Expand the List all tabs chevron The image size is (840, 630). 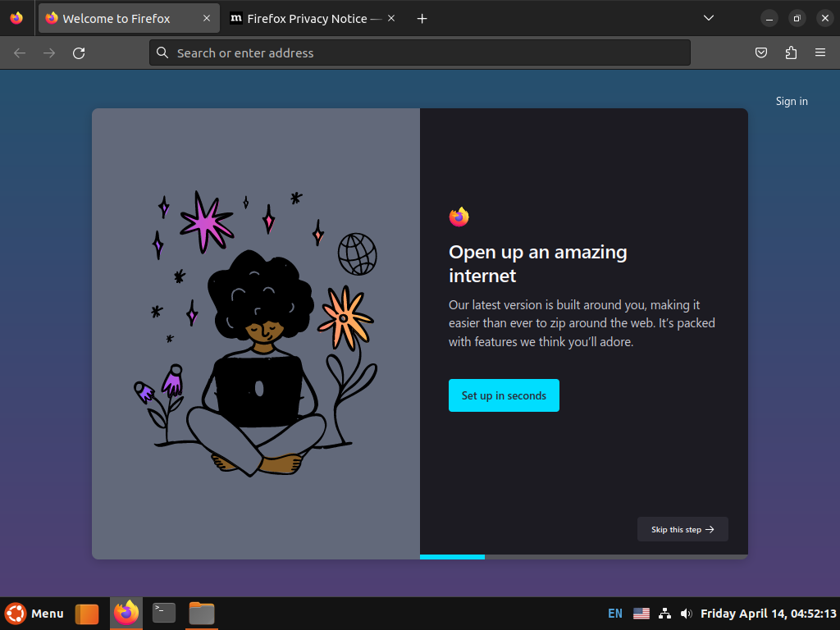coord(709,18)
